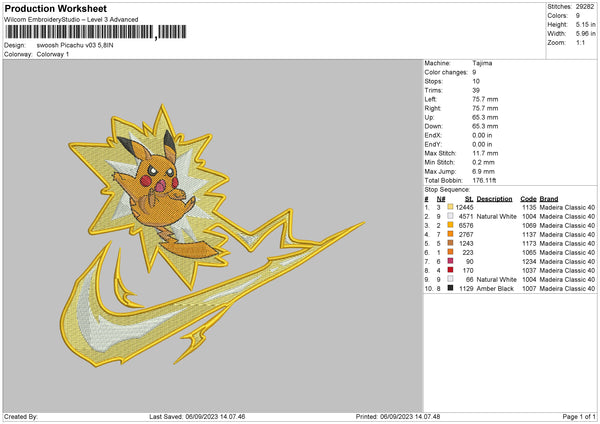Pick the yellow swatch for code 1069
Viewport: 600px width, 424px height.
pyautogui.click(x=450, y=225)
